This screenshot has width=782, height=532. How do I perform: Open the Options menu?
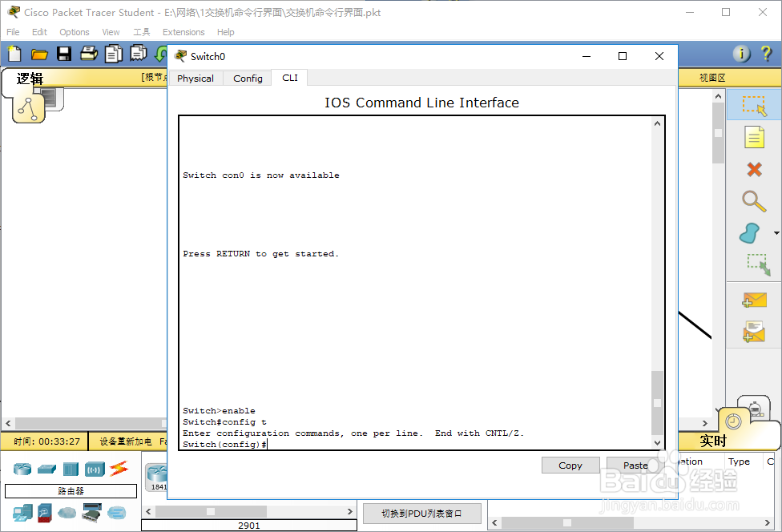(x=75, y=32)
